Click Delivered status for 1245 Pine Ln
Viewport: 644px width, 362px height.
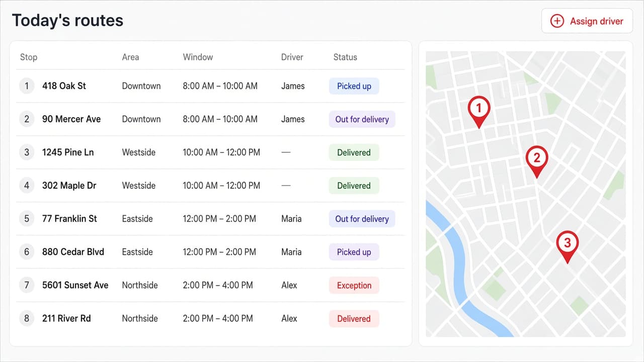[354, 152]
